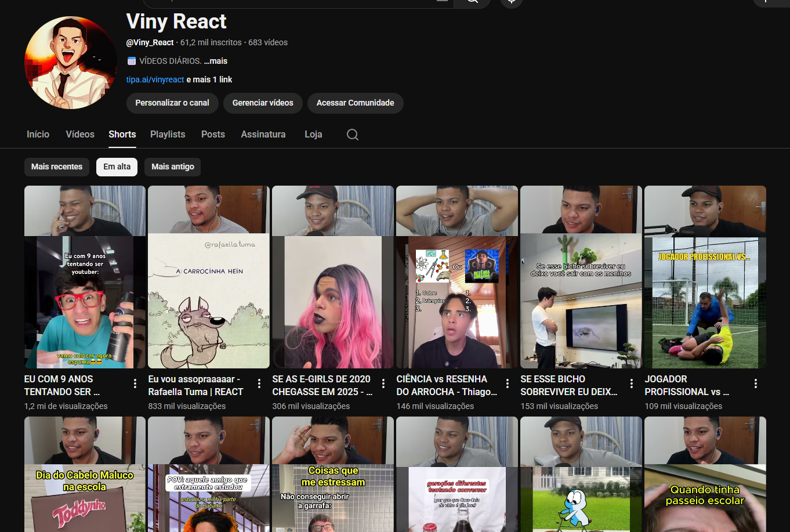Image resolution: width=790 pixels, height=532 pixels.
Task: Open the tipa.ai/vinyreact link
Action: tap(155, 79)
